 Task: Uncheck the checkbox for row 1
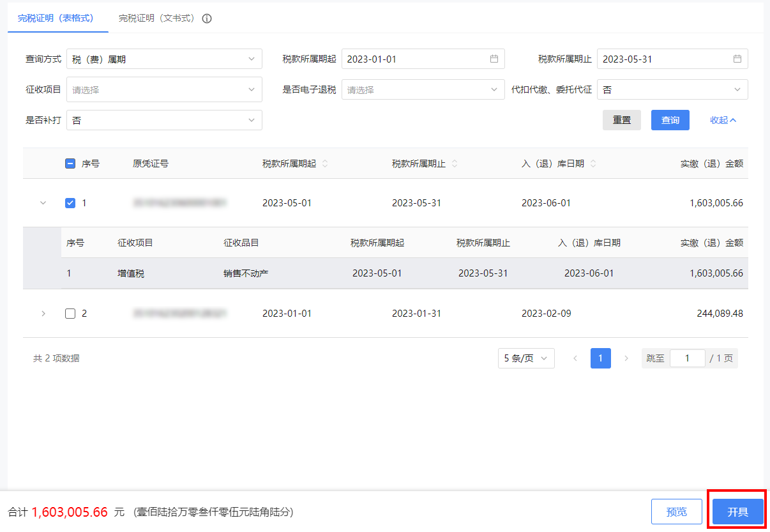click(x=70, y=203)
